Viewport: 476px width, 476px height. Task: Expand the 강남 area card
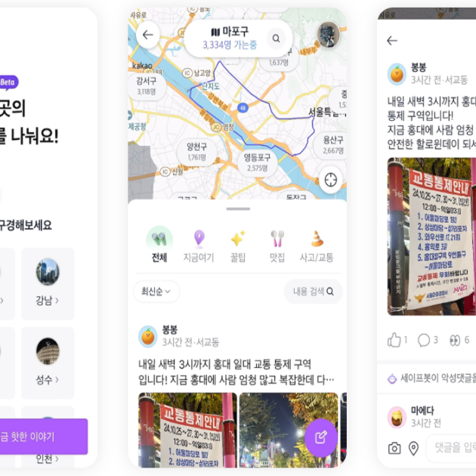(x=48, y=283)
